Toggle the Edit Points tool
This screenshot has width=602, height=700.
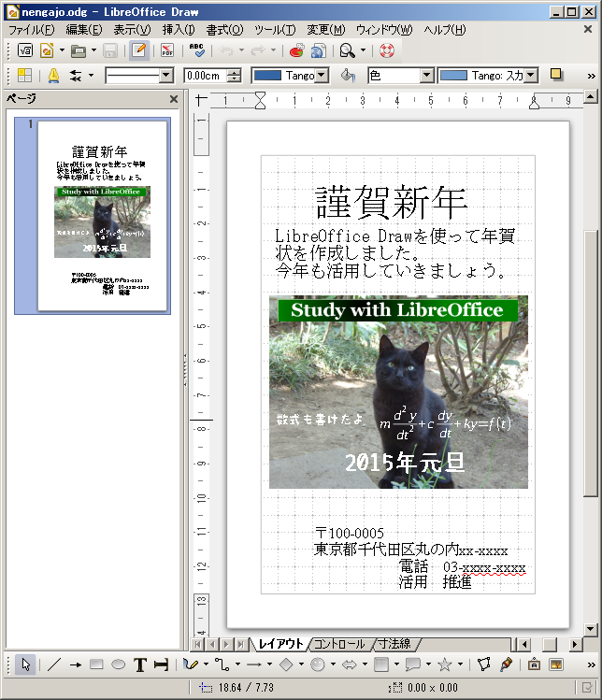[x=484, y=664]
